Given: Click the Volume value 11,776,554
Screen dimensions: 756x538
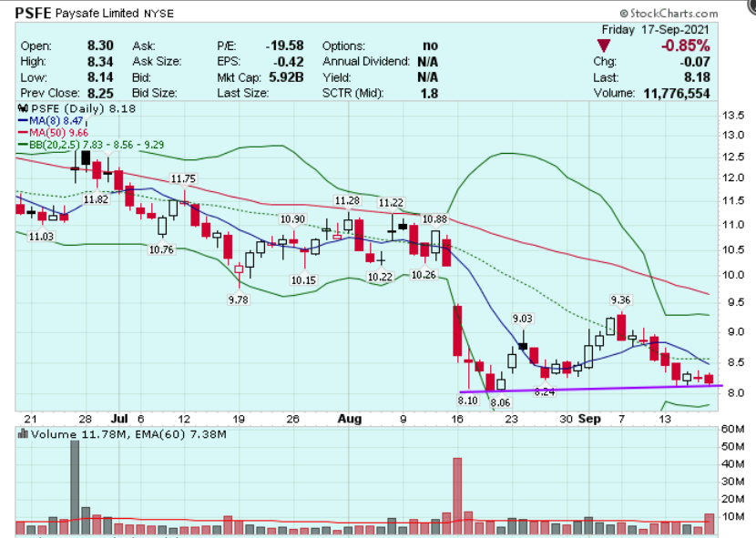Looking at the screenshot, I should click(677, 94).
